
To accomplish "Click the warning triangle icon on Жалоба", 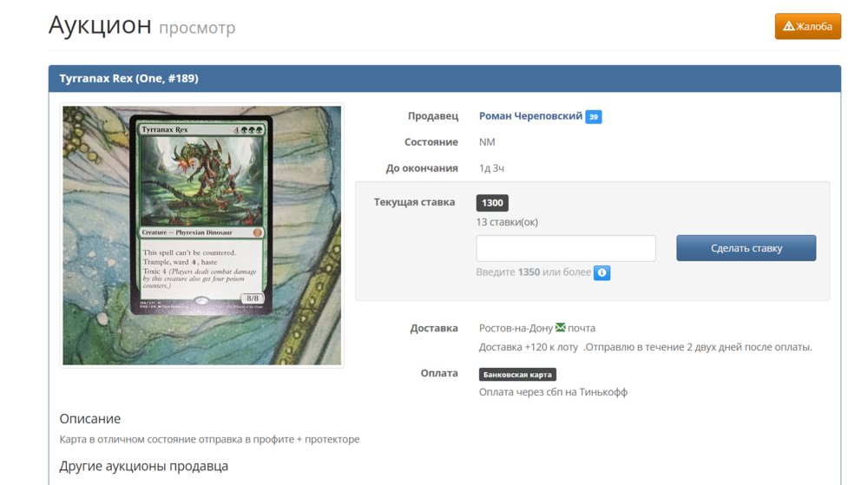I will click(x=788, y=26).
